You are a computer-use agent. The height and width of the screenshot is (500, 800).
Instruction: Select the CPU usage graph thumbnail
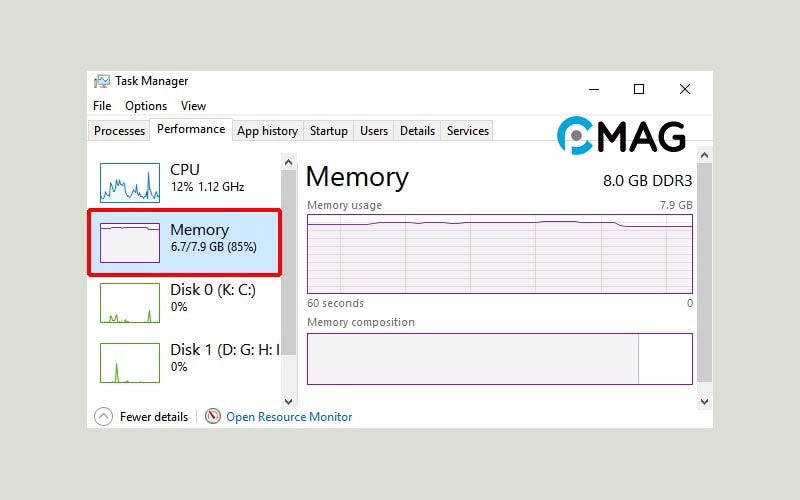[x=130, y=183]
